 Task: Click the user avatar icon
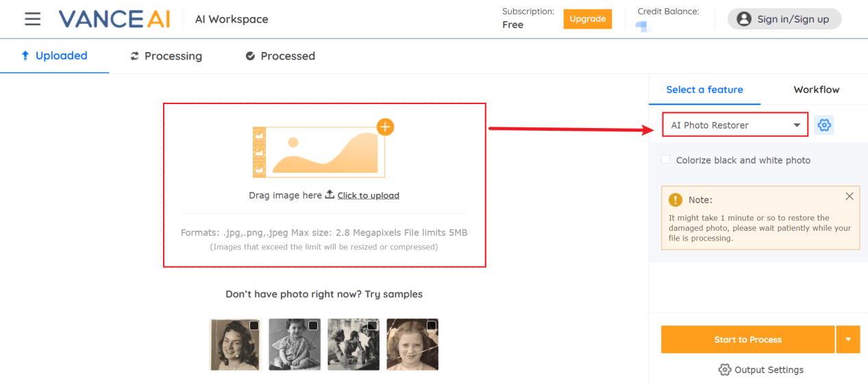click(x=744, y=19)
